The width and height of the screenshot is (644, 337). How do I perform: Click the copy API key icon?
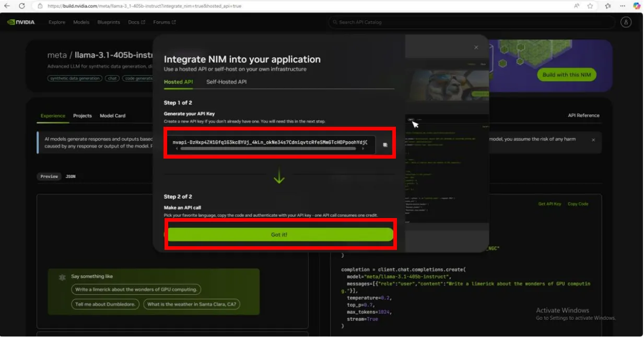tap(385, 145)
